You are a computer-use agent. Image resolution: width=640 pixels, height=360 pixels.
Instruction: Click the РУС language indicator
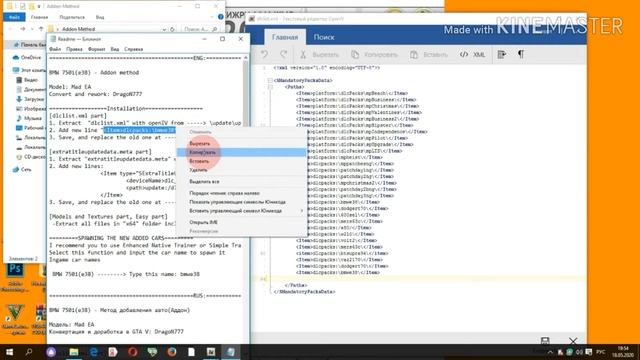coord(600,352)
